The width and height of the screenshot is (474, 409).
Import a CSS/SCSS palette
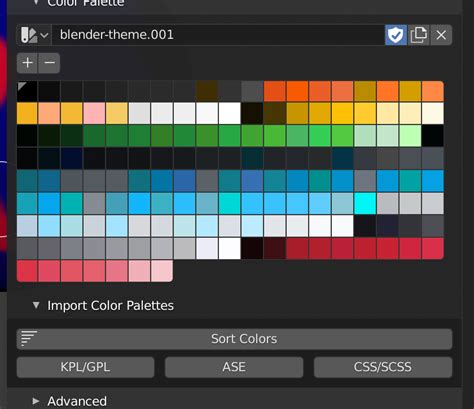(x=383, y=367)
